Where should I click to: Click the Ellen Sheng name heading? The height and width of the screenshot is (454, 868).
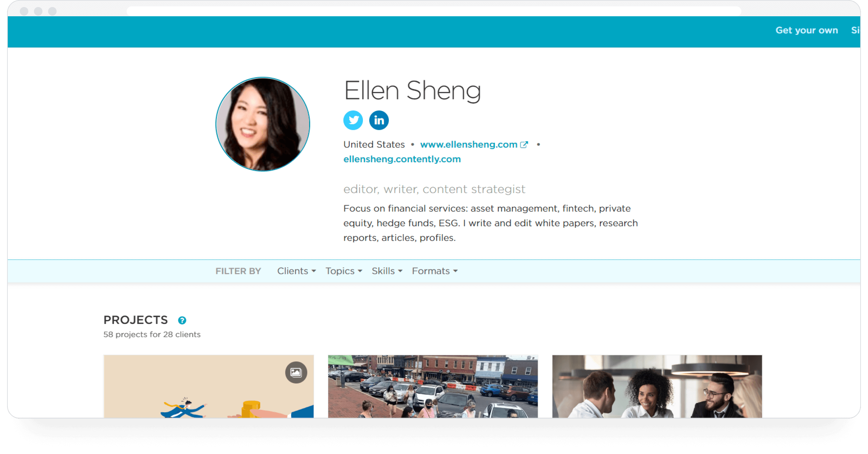pyautogui.click(x=412, y=91)
